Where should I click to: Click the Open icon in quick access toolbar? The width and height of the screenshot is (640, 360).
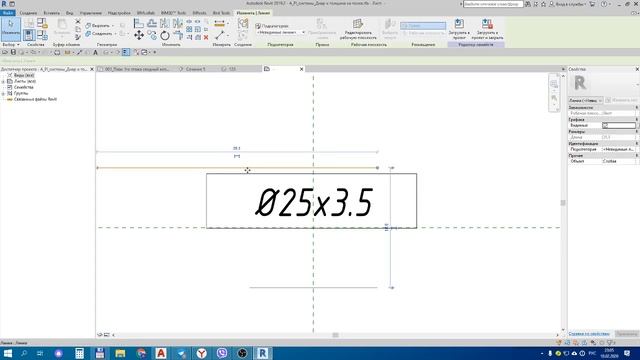coord(5,52)
